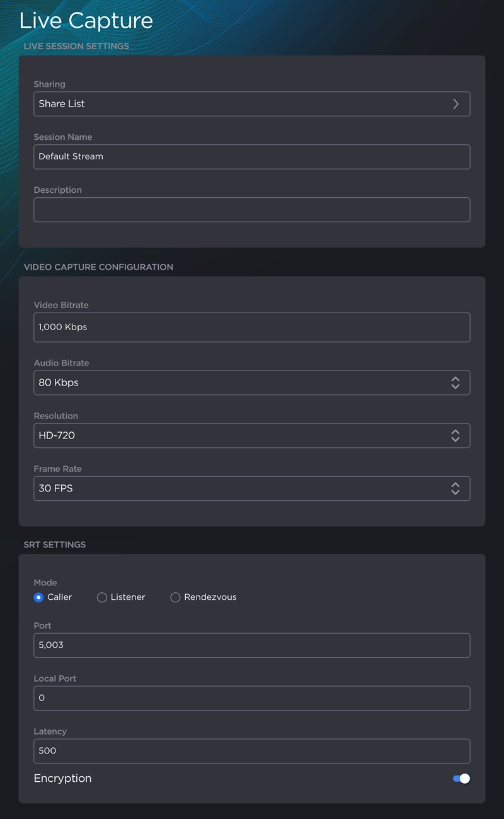Click the Live Session Settings heading
Viewport: 504px width, 819px height.
[76, 46]
